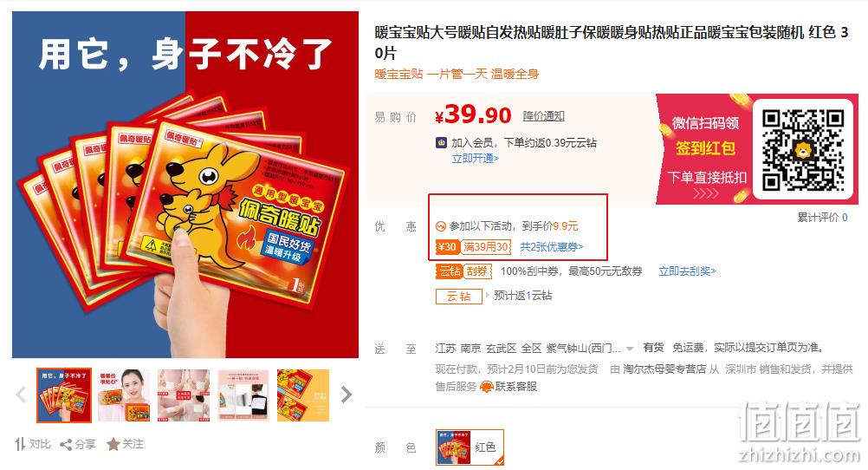Click the share (分享) icon
Viewport: 868px width, 470px height.
pyautogui.click(x=66, y=445)
